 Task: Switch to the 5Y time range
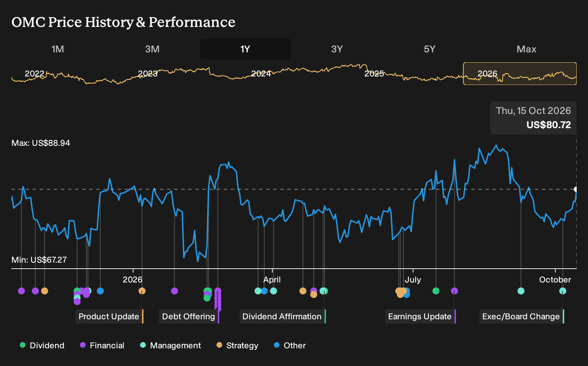pyautogui.click(x=430, y=49)
